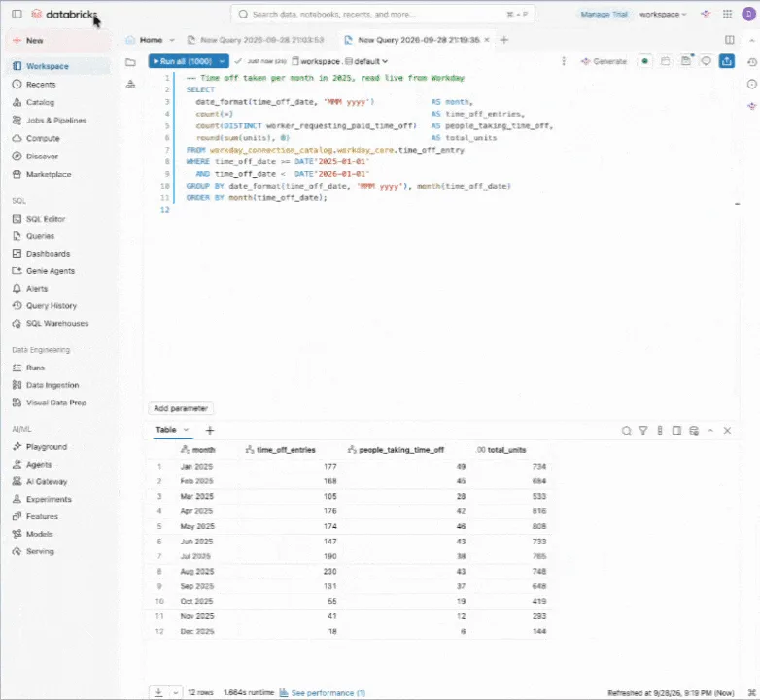Viewport: 760px width, 700px height.
Task: Click the Databricks logo
Action: (x=64, y=15)
